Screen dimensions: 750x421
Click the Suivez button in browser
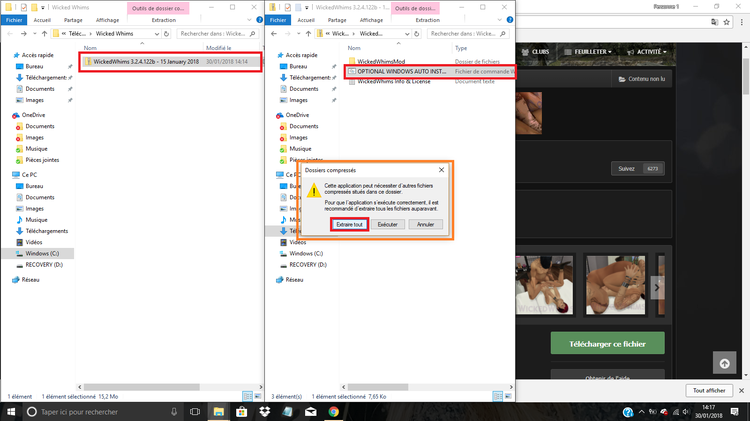(638, 168)
